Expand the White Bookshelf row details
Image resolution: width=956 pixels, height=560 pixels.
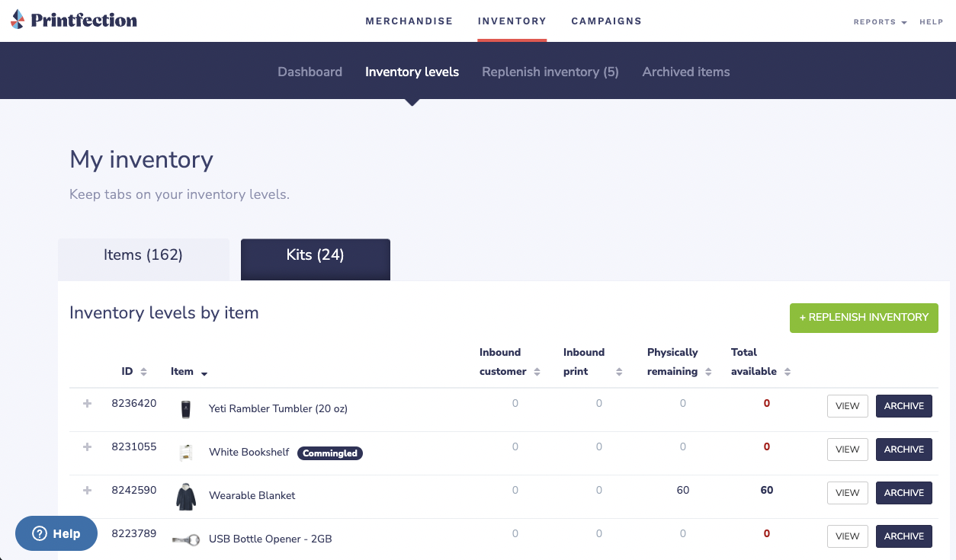pyautogui.click(x=87, y=447)
